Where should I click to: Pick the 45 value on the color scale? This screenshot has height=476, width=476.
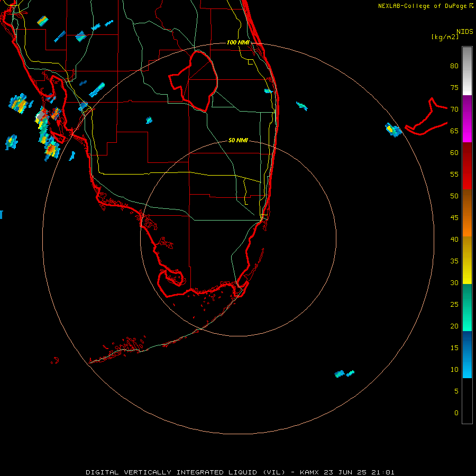(x=454, y=218)
